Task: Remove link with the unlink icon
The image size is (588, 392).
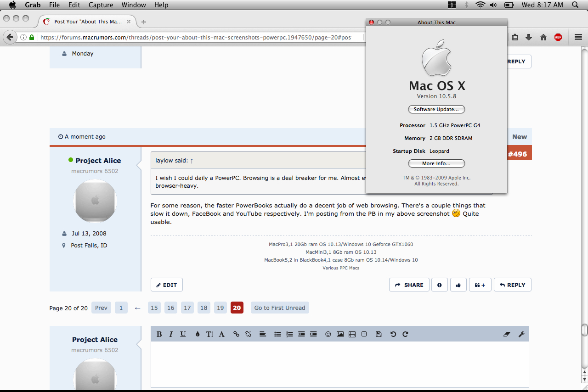Action: (x=248, y=334)
